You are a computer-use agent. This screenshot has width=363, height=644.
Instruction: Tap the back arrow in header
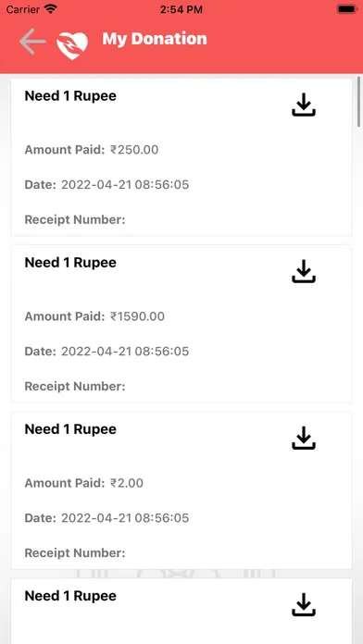32,42
